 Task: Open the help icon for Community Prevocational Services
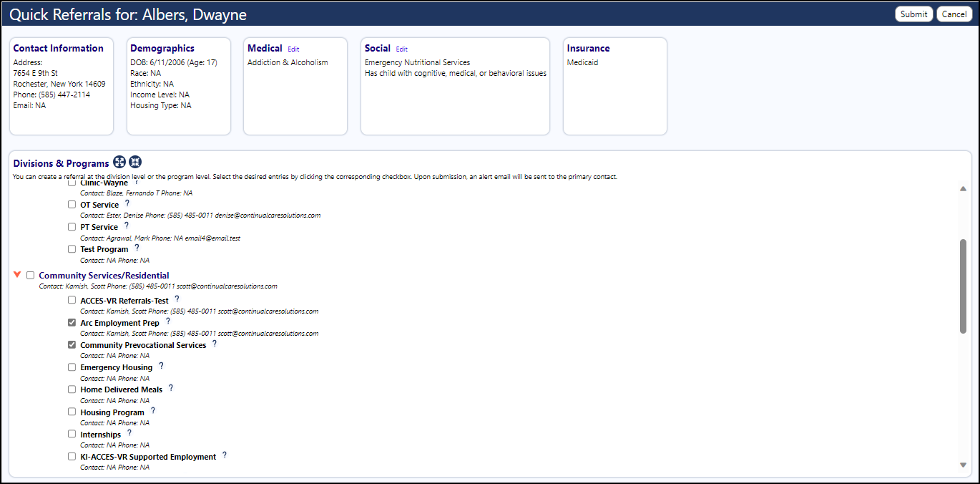pos(214,344)
